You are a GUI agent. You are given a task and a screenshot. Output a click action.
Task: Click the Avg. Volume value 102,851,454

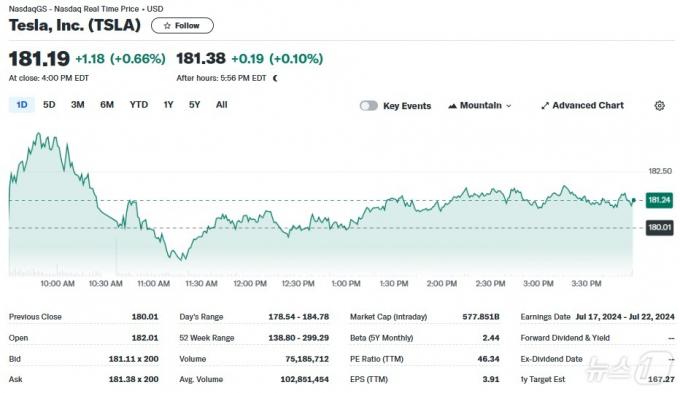pyautogui.click(x=304, y=379)
